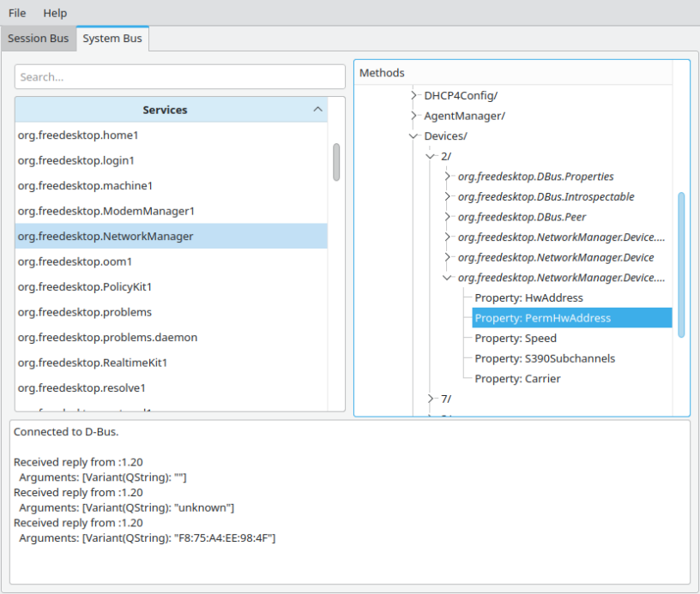Collapse the Devices/ tree node
This screenshot has height=594, width=700.
415,136
